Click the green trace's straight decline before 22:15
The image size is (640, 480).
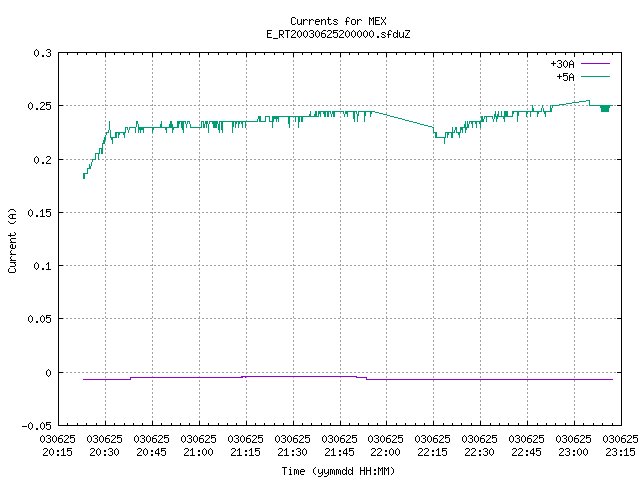tap(404, 119)
